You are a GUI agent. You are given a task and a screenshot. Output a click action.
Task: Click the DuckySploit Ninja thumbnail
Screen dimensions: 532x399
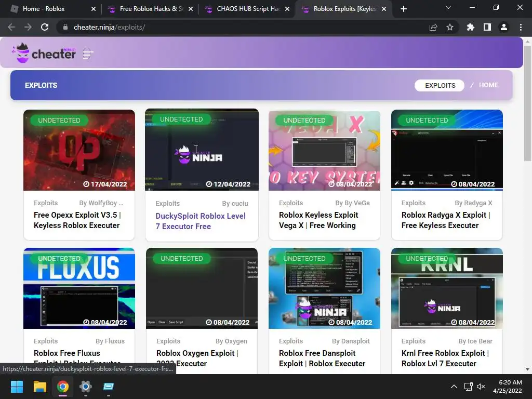pos(202,150)
